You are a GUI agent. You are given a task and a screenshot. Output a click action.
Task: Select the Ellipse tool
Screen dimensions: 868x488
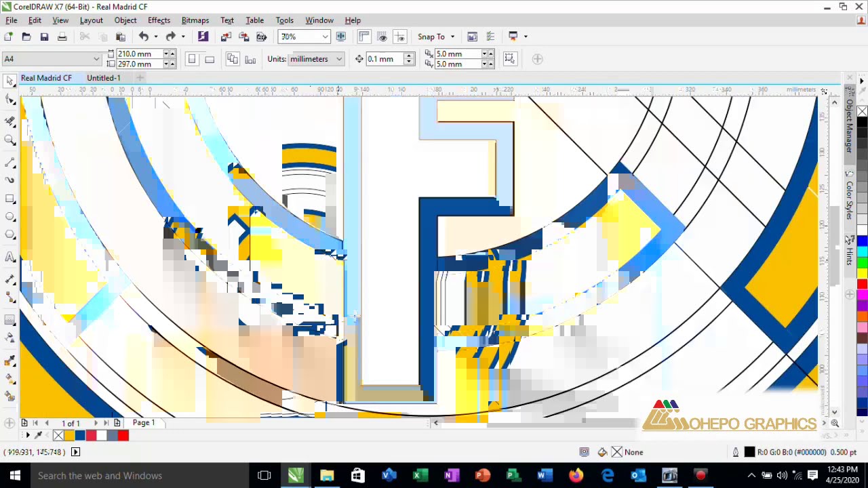(x=10, y=217)
